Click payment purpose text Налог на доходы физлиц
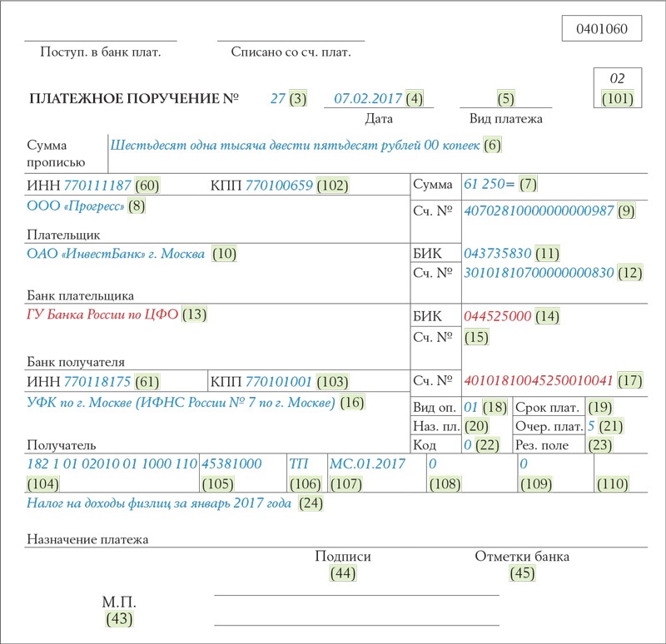Screen dimensions: 666x644 click(x=159, y=503)
